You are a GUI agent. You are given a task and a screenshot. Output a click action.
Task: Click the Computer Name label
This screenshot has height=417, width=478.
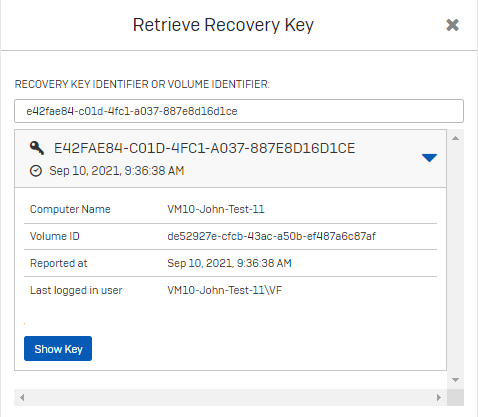[70, 209]
